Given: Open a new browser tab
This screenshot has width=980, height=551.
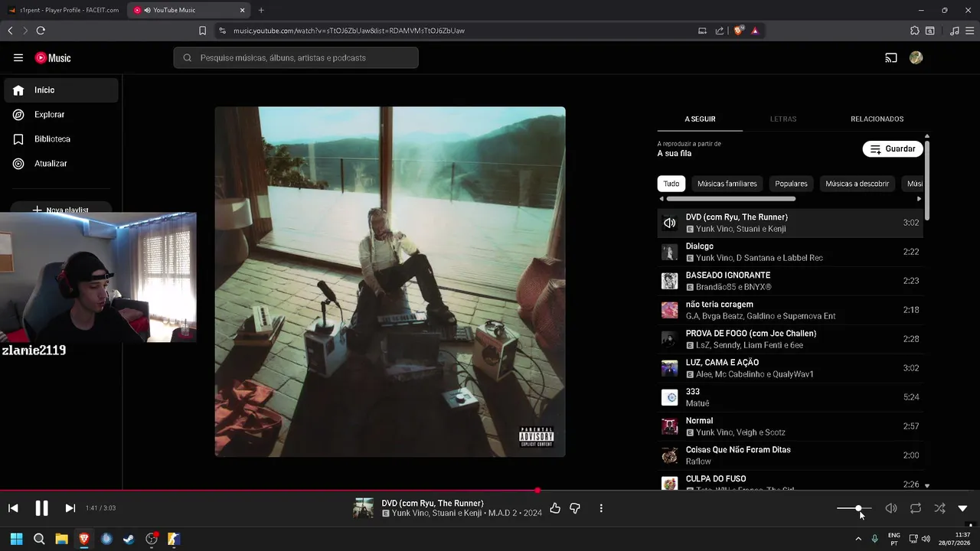Looking at the screenshot, I should (x=261, y=10).
